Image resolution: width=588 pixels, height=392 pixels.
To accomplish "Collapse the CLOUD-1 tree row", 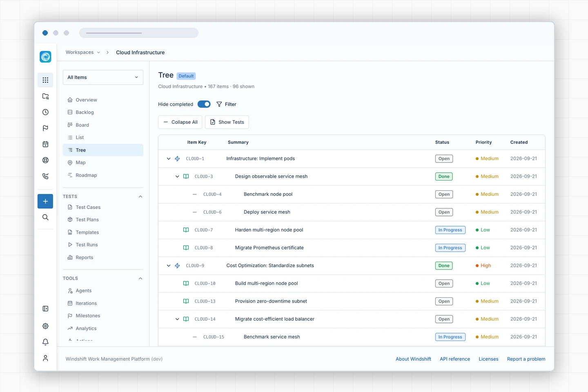I will 169,159.
